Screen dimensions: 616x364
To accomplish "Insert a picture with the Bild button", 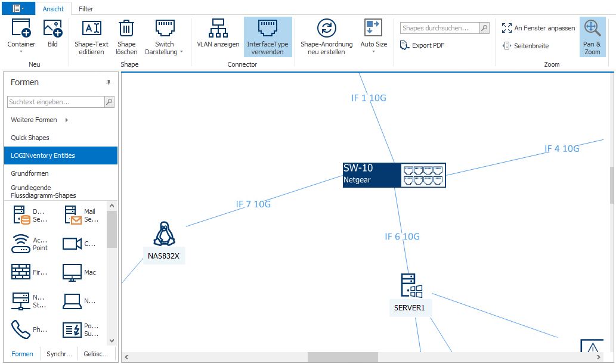I will [x=52, y=36].
